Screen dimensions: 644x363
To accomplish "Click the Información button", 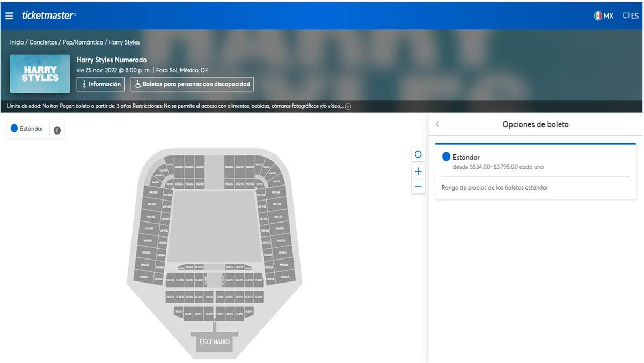I will [101, 84].
